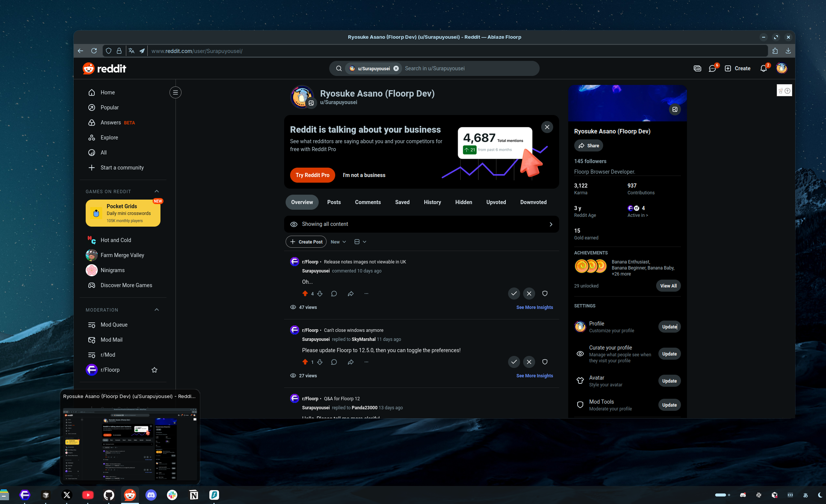The height and width of the screenshot is (504, 826).
Task: Toggle the 'Showing all content' visibility filter
Action: click(x=422, y=224)
